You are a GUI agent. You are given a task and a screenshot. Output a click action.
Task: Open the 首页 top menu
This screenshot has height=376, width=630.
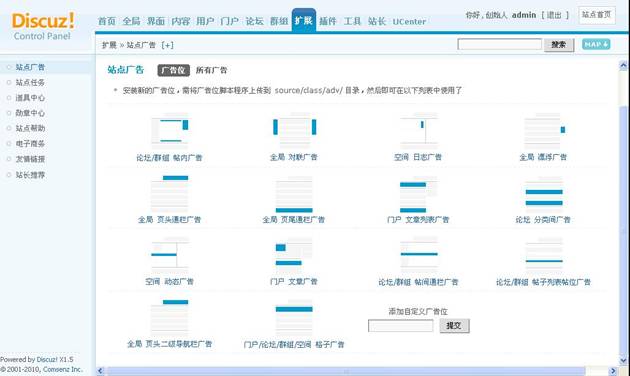107,21
